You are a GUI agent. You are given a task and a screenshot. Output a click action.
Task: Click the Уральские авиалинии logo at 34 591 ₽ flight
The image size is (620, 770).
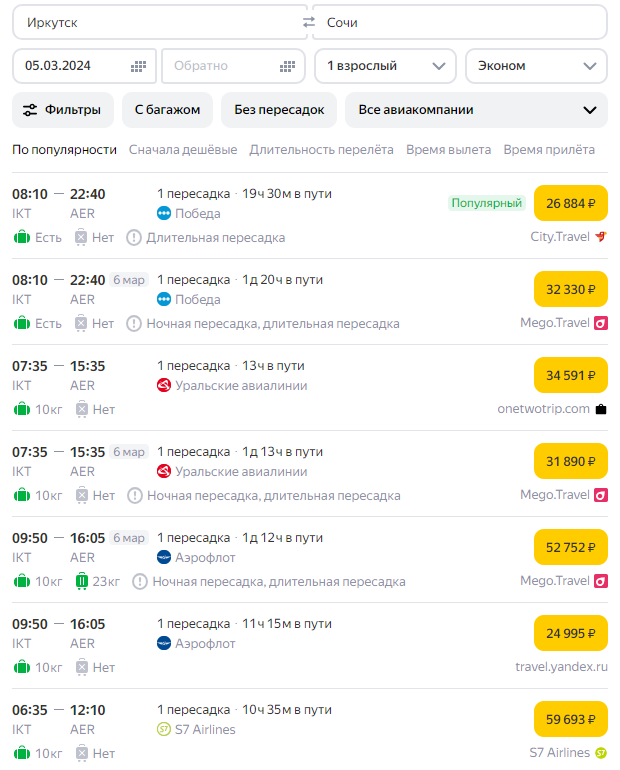(x=164, y=385)
